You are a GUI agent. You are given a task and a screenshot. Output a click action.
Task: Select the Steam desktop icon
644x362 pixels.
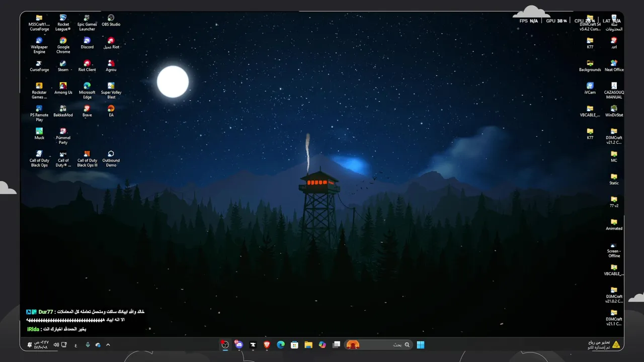pos(63,66)
